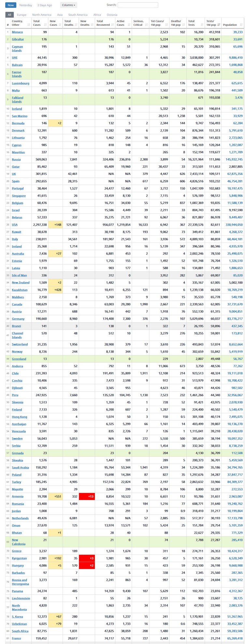Click sort arrows on Total Recovered

click(x=113, y=25)
